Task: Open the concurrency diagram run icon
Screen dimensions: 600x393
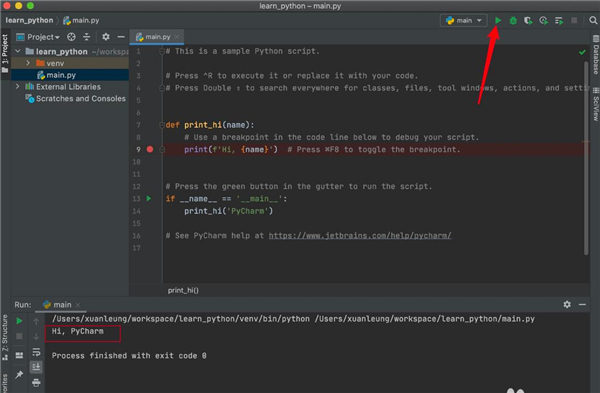Action: (x=559, y=20)
